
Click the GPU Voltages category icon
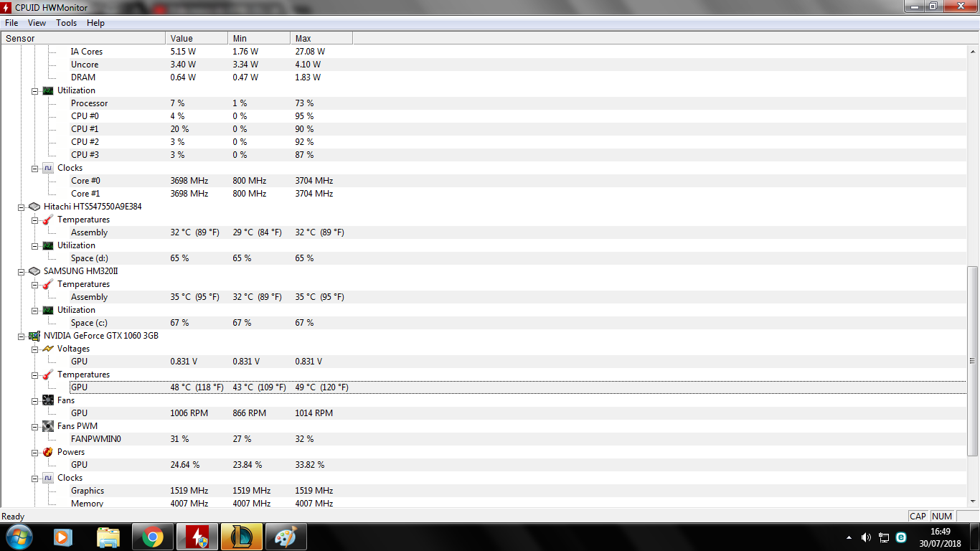48,349
